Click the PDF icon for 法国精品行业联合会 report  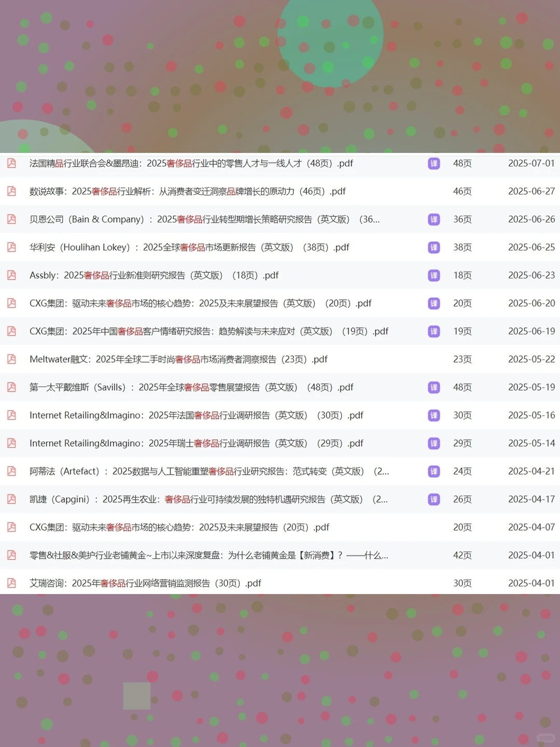point(11,163)
